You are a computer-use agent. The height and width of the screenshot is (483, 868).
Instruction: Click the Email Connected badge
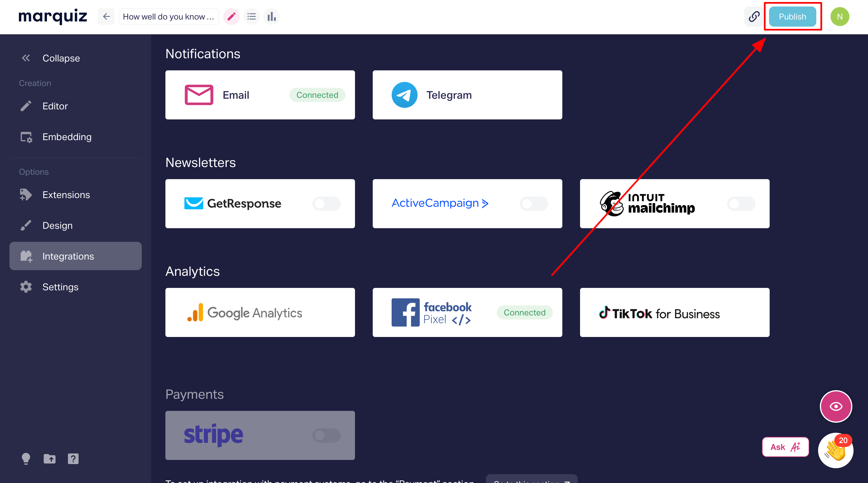317,95
